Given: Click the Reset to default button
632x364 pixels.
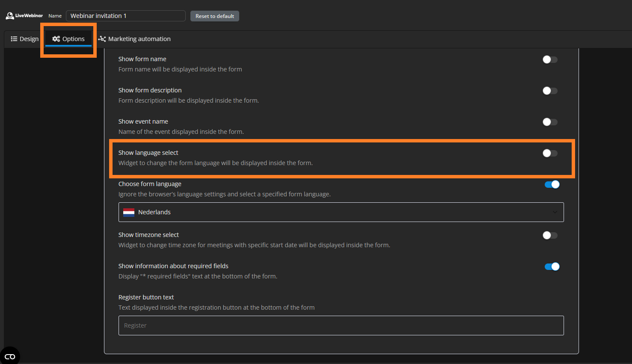Looking at the screenshot, I should tap(214, 16).
